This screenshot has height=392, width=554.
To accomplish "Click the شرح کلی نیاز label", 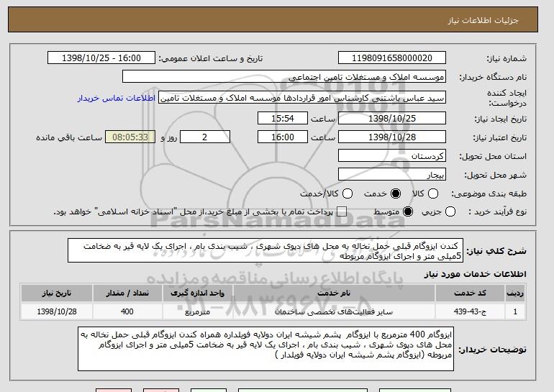I will (x=496, y=251).
